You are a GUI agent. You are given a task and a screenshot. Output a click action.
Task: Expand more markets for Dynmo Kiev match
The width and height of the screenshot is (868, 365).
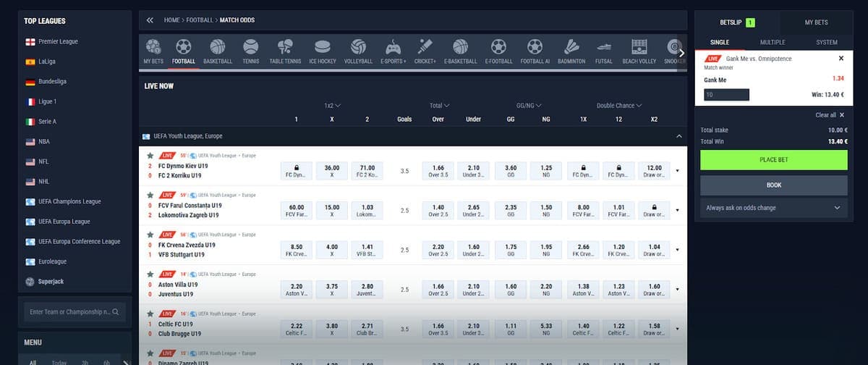point(678,171)
